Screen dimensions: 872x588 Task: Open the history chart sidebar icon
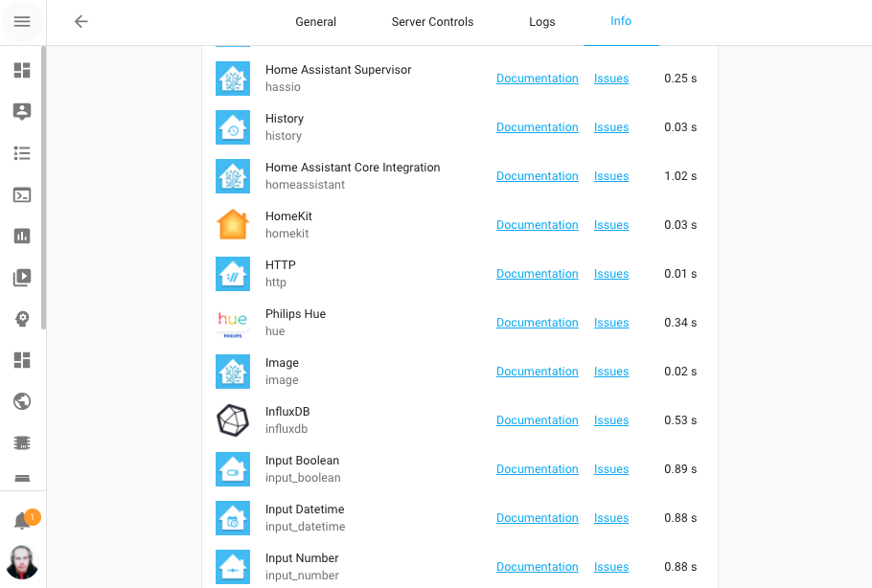point(22,236)
